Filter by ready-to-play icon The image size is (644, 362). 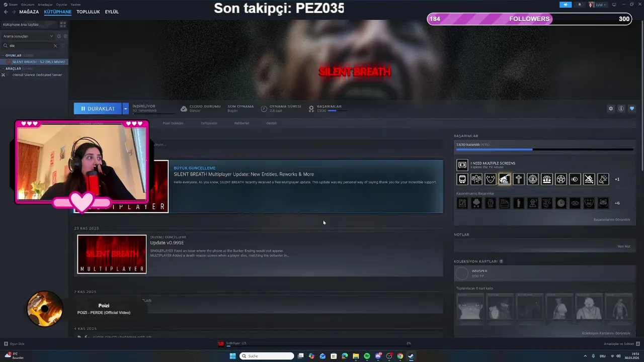point(64,36)
